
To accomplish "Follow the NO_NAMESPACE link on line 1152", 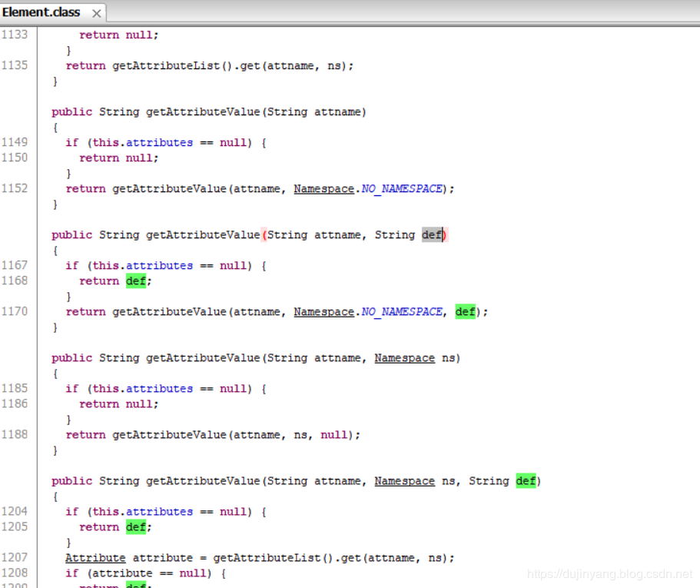I will coord(401,188).
